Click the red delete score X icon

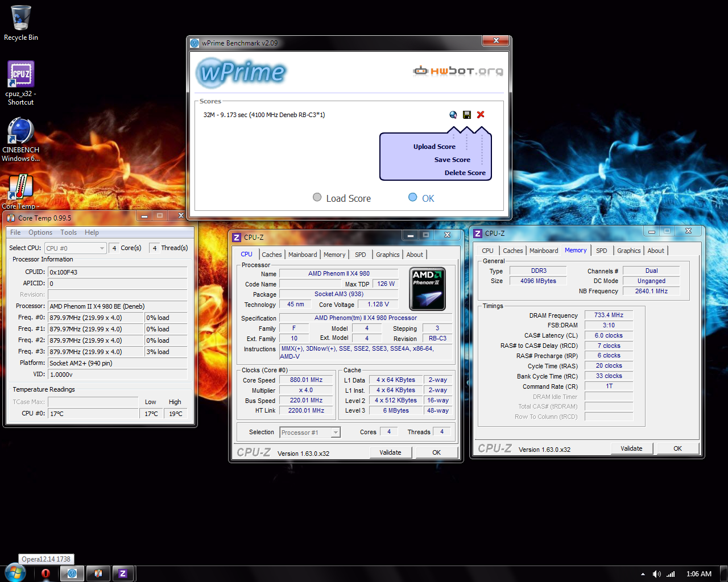click(481, 115)
